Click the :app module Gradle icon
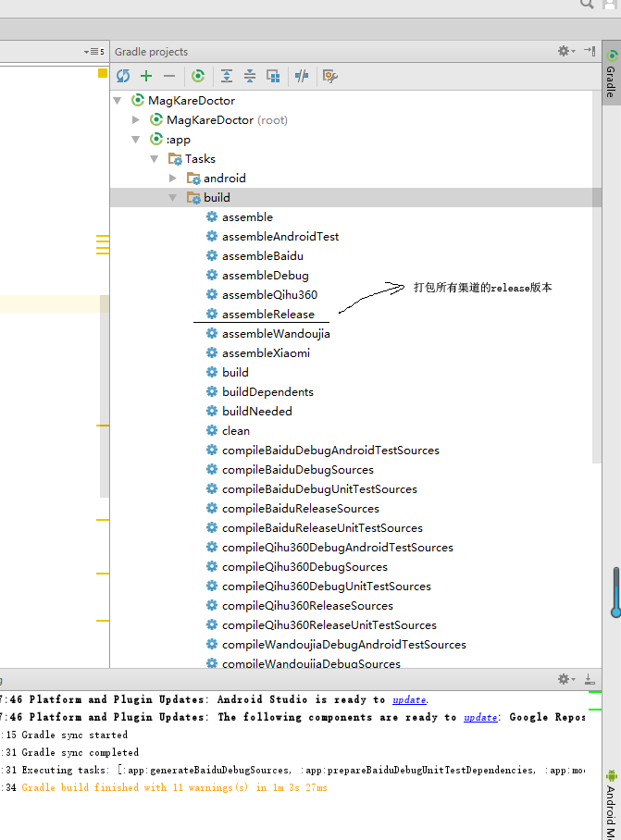621x840 pixels. (x=155, y=140)
